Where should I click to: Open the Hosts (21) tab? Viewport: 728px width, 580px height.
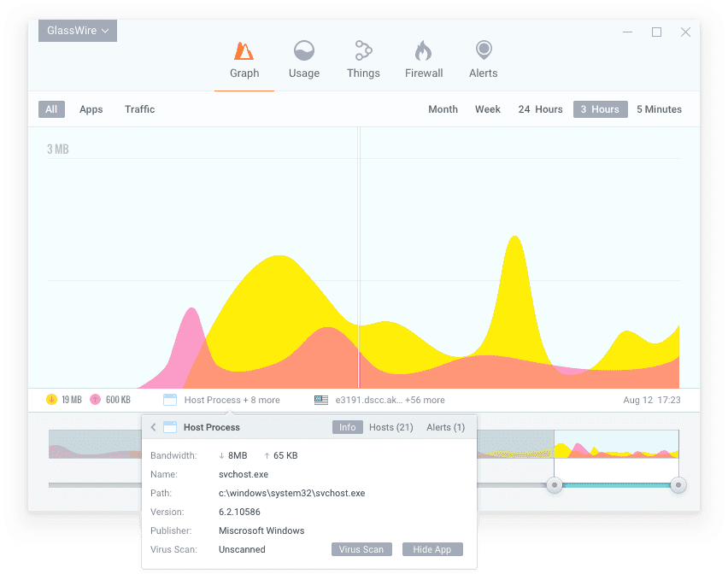(391, 427)
